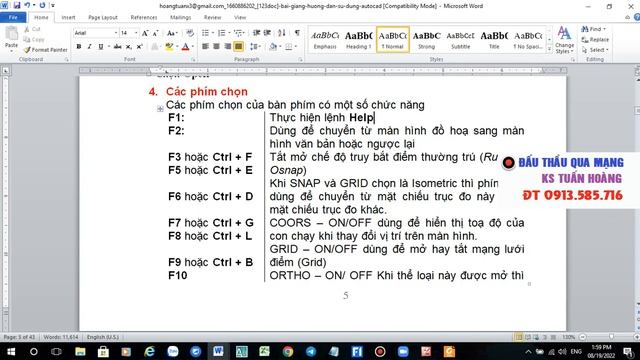Viewport: 640px width, 360px height.
Task: Switch to the Insert tab
Action: (x=68, y=17)
